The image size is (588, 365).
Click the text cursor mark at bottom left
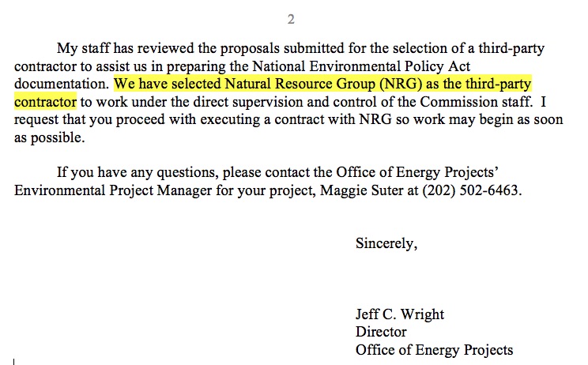[14, 361]
